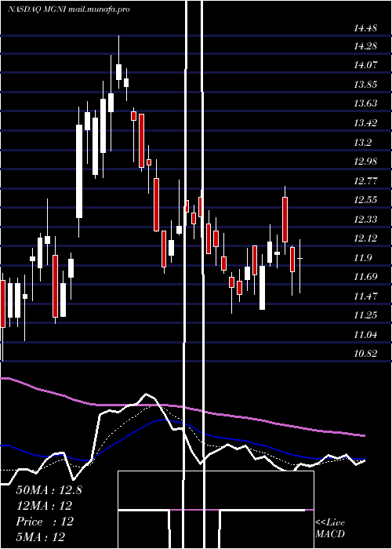Select the 11.25 price axis label

[x=365, y=315]
